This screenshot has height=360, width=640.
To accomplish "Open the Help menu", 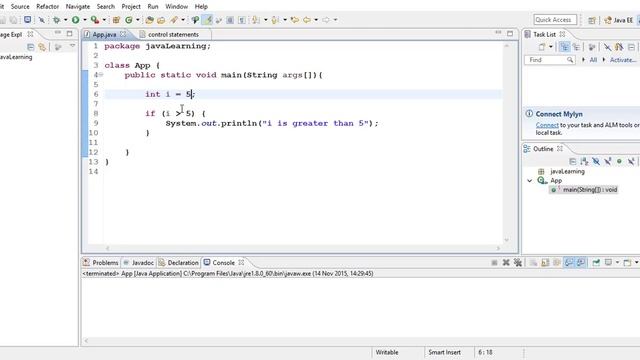I will pos(201,7).
